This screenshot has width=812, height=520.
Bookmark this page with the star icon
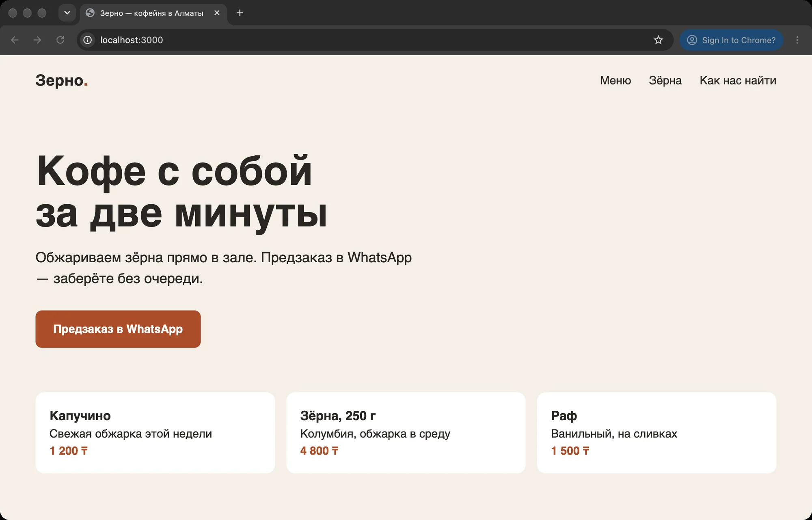[x=658, y=40]
